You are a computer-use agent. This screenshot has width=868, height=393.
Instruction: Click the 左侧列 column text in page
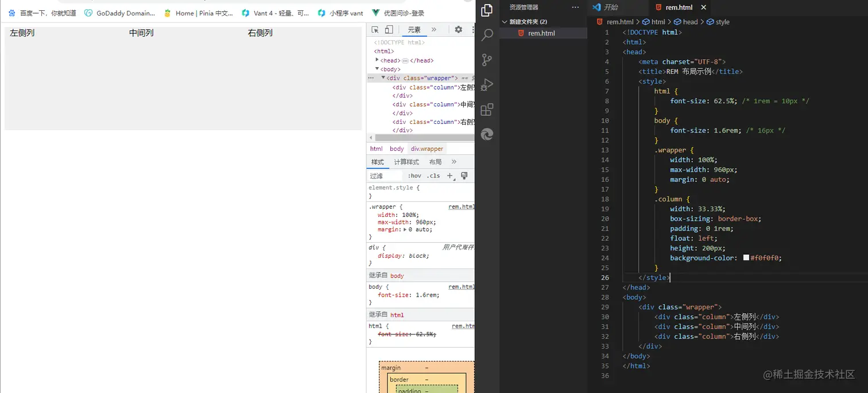22,33
